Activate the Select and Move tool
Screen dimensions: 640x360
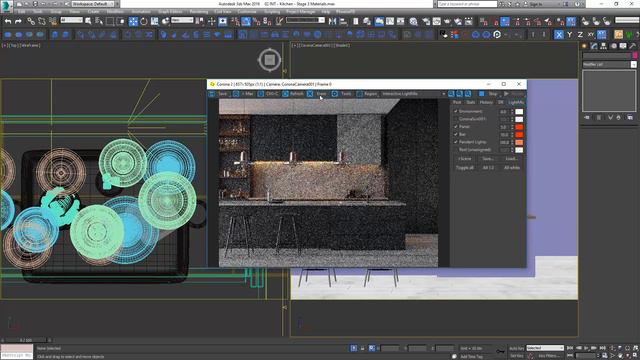click(133, 21)
